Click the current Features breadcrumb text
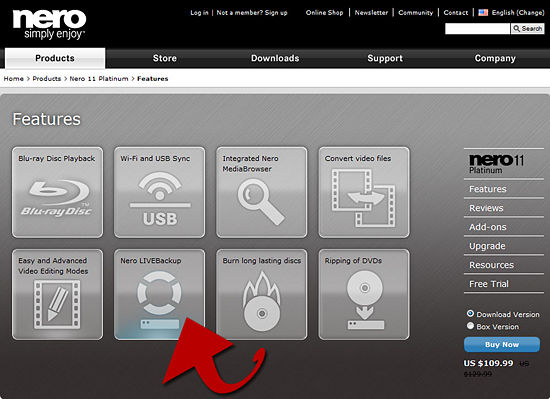The height and width of the screenshot is (399, 550). [x=153, y=79]
